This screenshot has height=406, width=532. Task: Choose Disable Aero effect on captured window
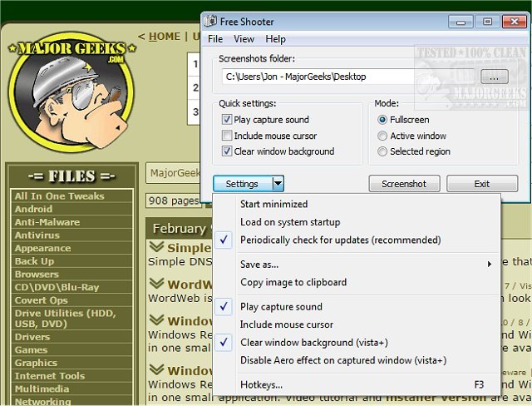pos(357,360)
